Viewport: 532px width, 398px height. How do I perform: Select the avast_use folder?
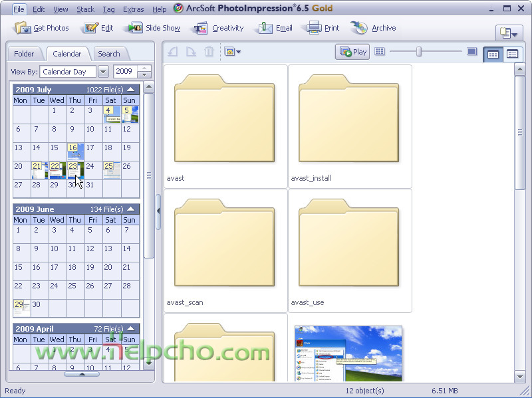pyautogui.click(x=350, y=250)
